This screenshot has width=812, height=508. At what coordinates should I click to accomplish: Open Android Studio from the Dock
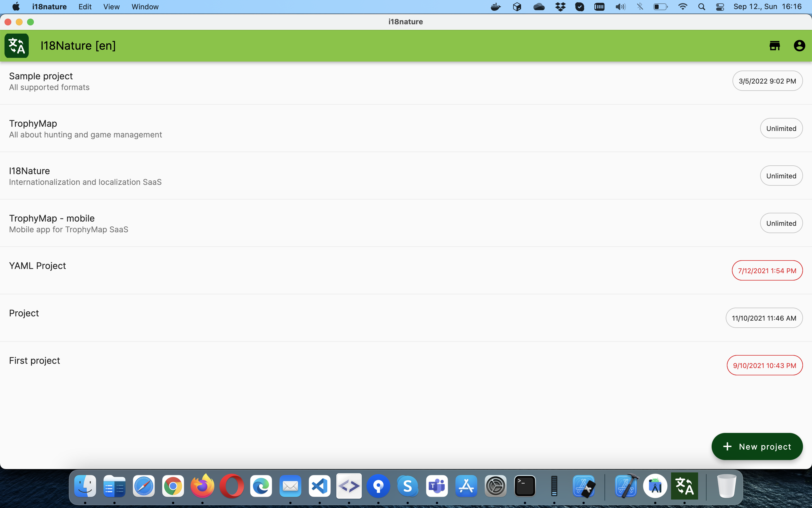(655, 486)
